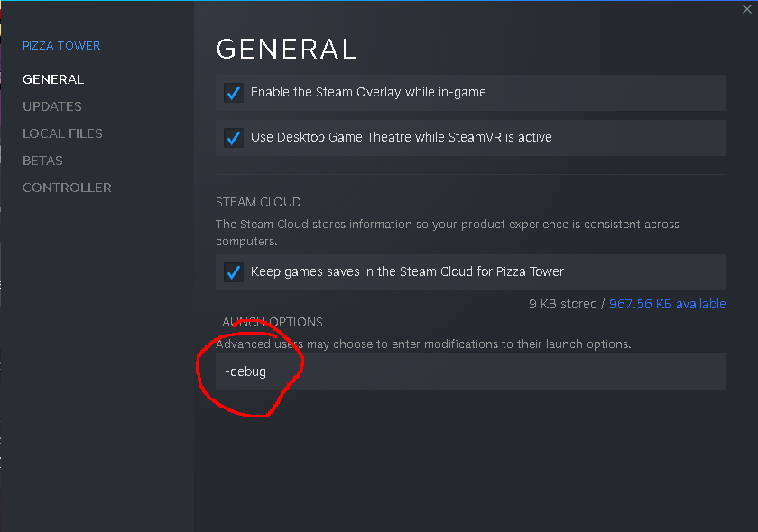758x532 pixels.
Task: Click the "967.56 KB available" link
Action: point(668,304)
